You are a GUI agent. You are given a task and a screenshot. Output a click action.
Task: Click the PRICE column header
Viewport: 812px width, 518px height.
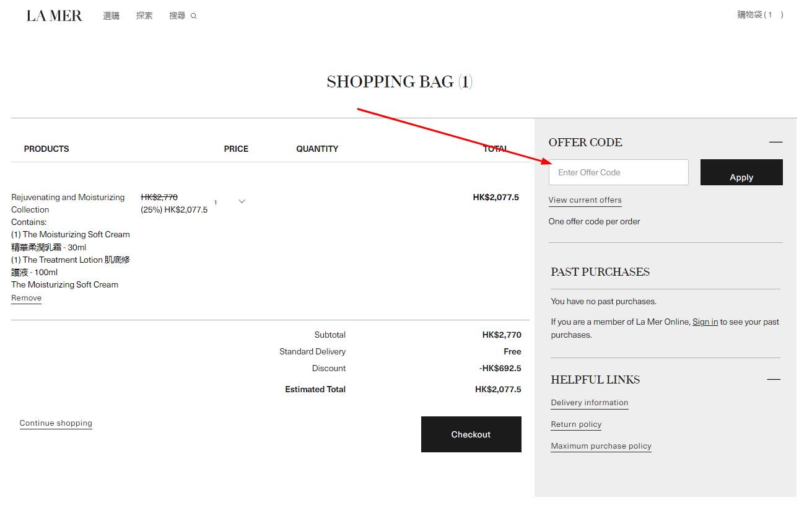pos(236,149)
